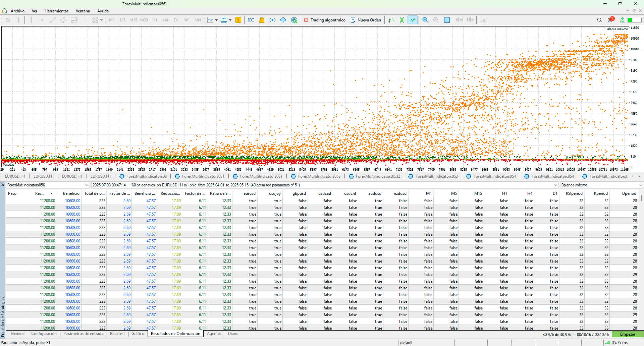The image size is (644, 346).
Task: Open the Herramientas menu
Action: point(56,11)
